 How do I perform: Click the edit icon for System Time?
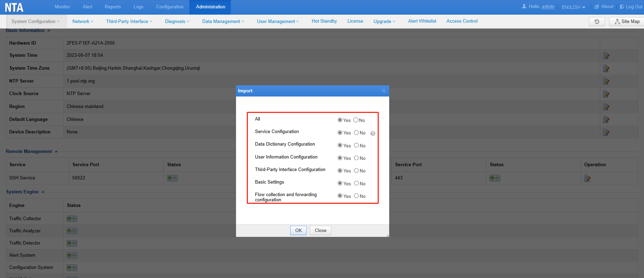(x=606, y=55)
